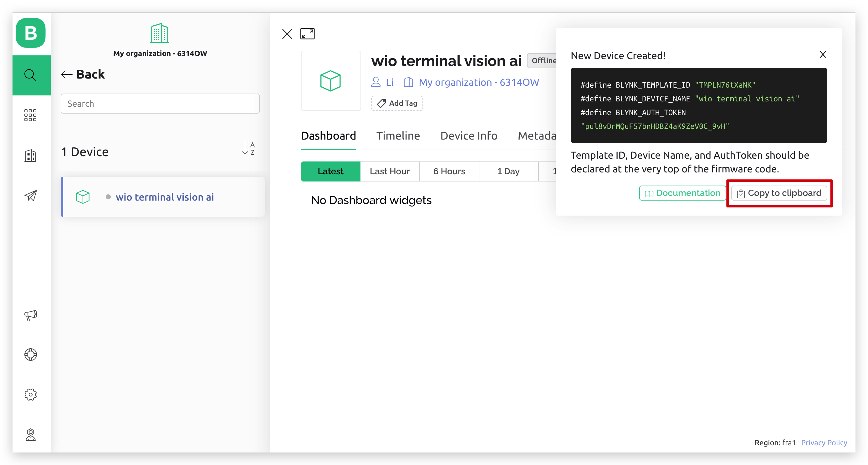Image resolution: width=868 pixels, height=465 pixels.
Task: Sort devices with A-Z sort icon
Action: click(x=249, y=149)
